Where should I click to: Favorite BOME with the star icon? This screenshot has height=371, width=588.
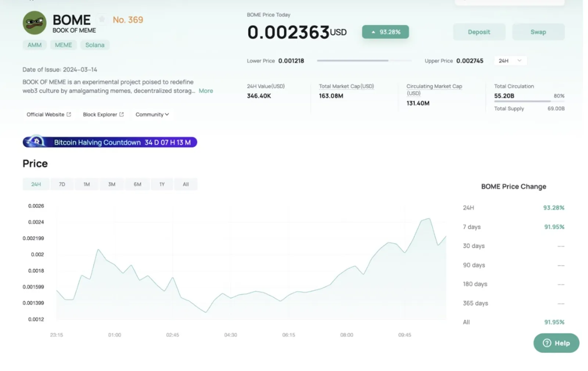(x=102, y=19)
